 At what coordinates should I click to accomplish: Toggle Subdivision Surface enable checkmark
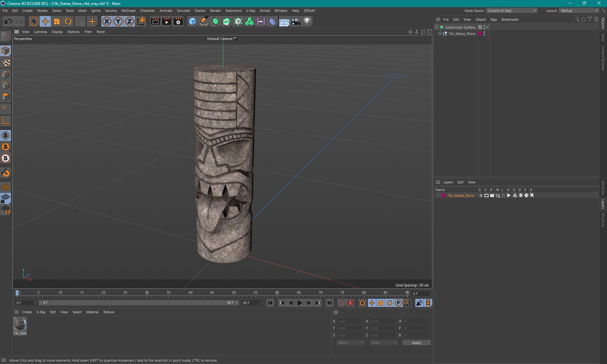(487, 27)
